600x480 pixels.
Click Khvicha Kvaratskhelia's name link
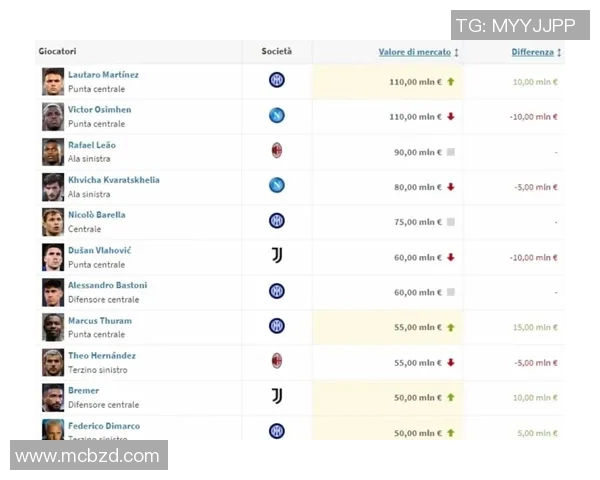(113, 180)
